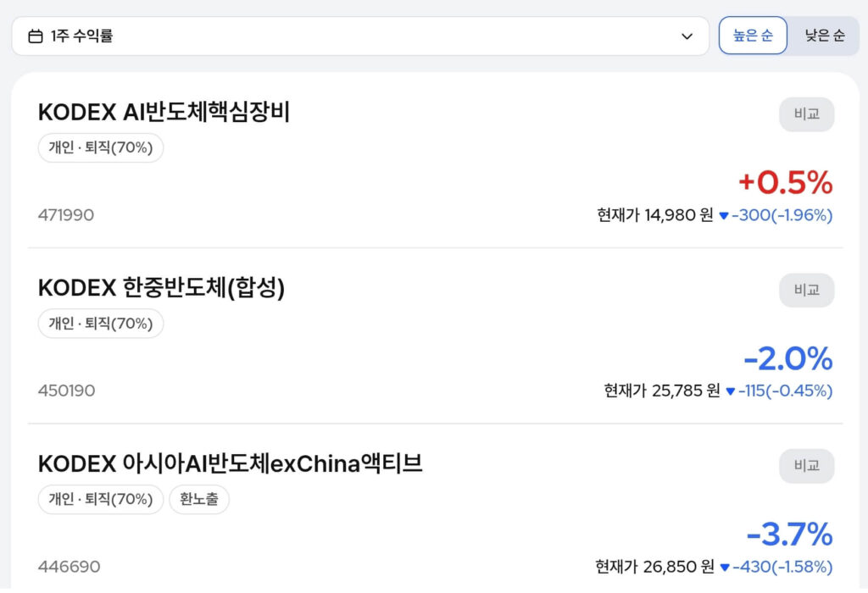Click the -2.0% weekly return figure

tap(788, 359)
